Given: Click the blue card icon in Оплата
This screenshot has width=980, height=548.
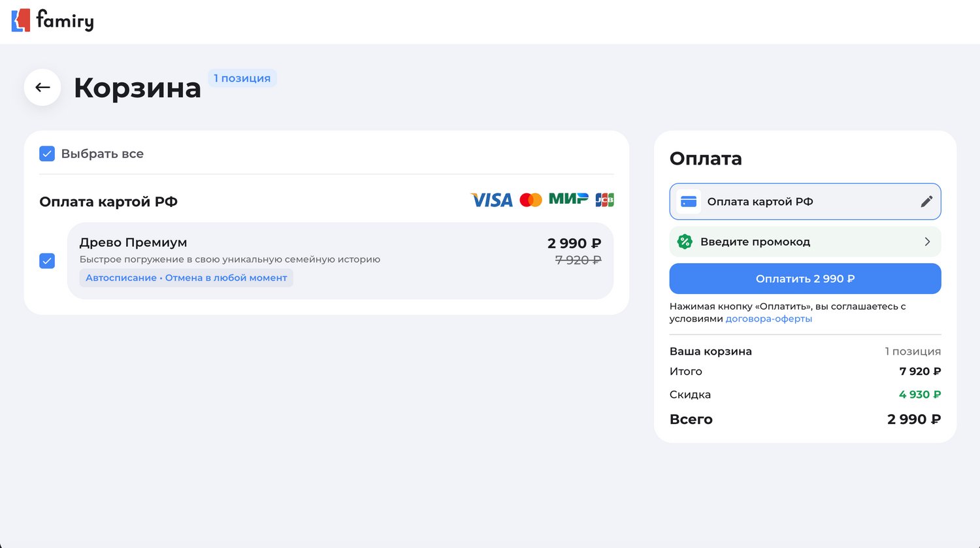Looking at the screenshot, I should click(689, 202).
